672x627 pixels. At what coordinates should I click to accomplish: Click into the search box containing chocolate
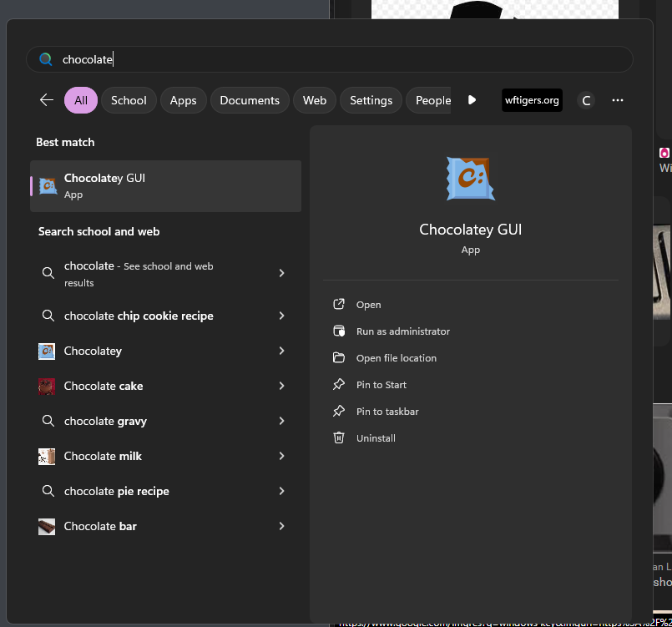(329, 59)
